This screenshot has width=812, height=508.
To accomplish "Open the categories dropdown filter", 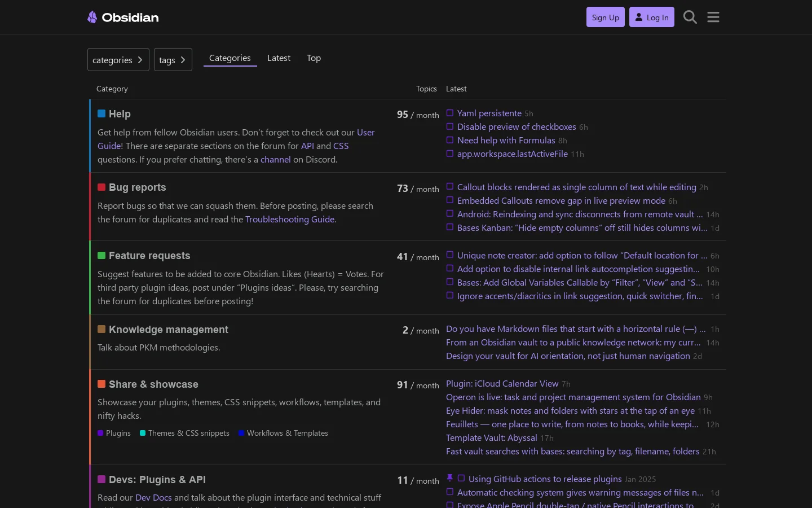I will click(118, 60).
